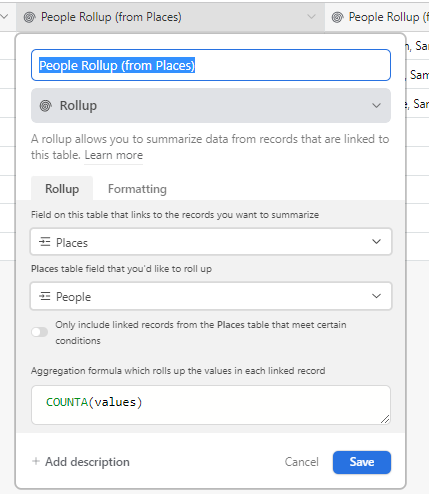Viewport: 429px width, 494px height.
Task: Click the linked-record icon beside People
Action: click(x=45, y=296)
